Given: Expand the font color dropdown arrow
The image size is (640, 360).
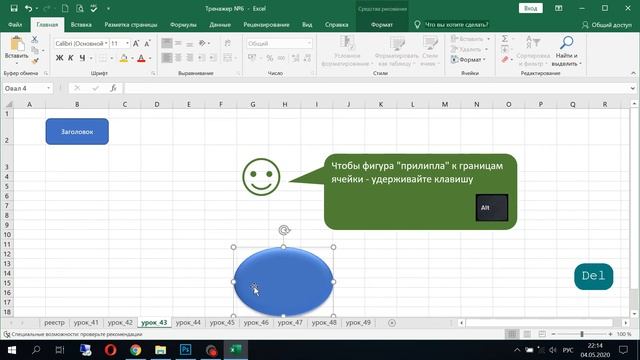Looking at the screenshot, I should pyautogui.click(x=150, y=58).
